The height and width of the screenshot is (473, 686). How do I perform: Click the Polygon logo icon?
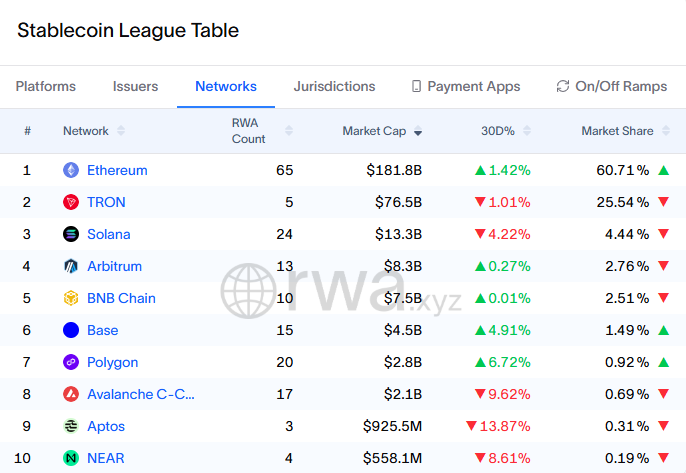pyautogui.click(x=71, y=362)
